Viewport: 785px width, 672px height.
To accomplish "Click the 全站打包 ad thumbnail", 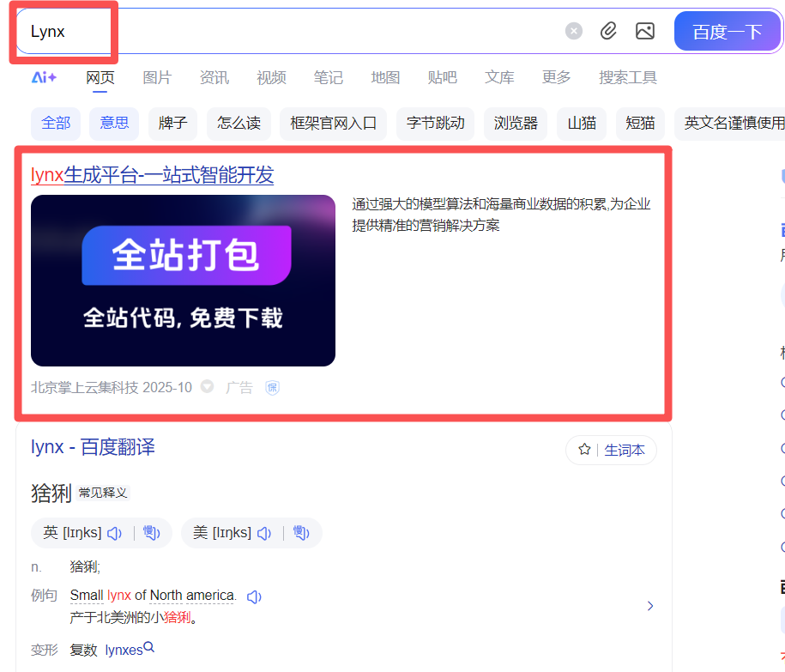I will point(183,281).
